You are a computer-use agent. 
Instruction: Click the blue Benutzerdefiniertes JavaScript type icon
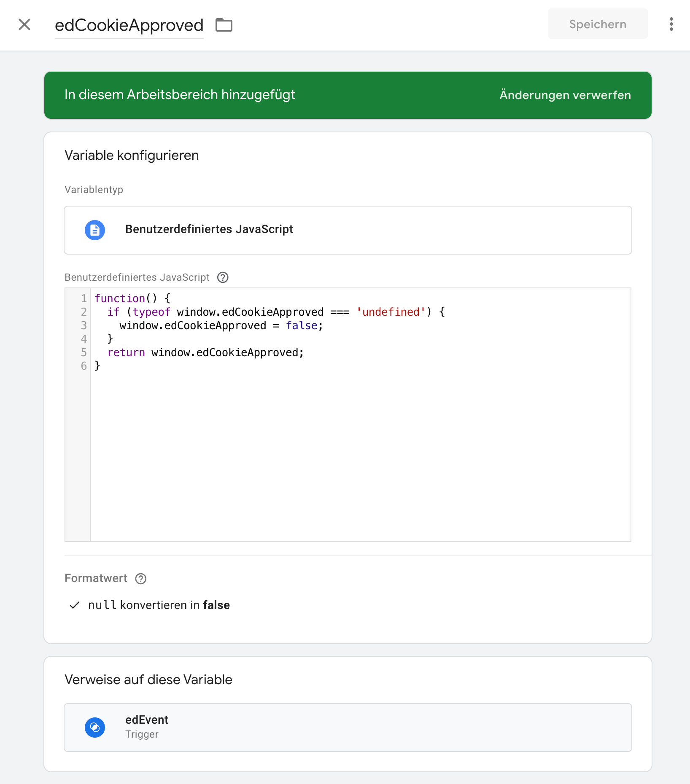click(95, 230)
